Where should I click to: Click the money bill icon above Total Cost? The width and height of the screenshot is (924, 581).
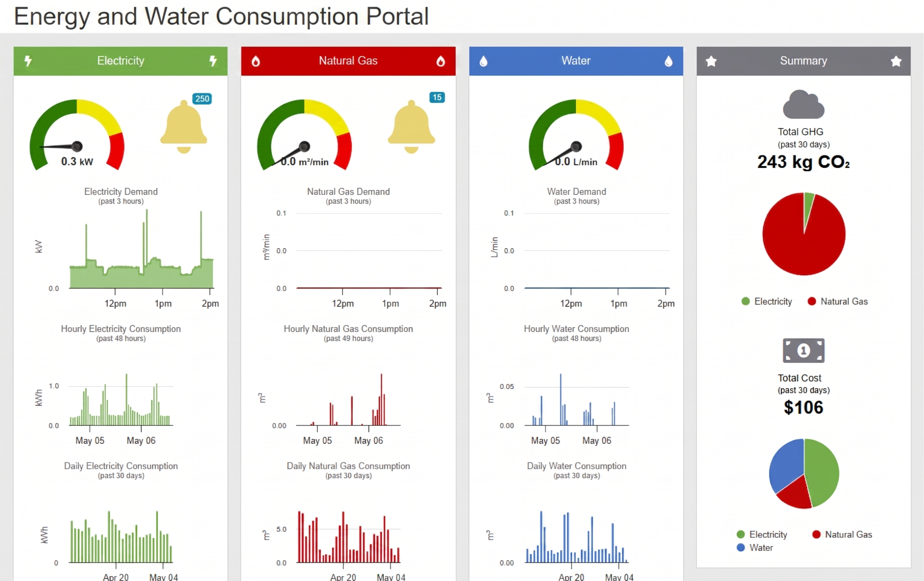(x=803, y=351)
